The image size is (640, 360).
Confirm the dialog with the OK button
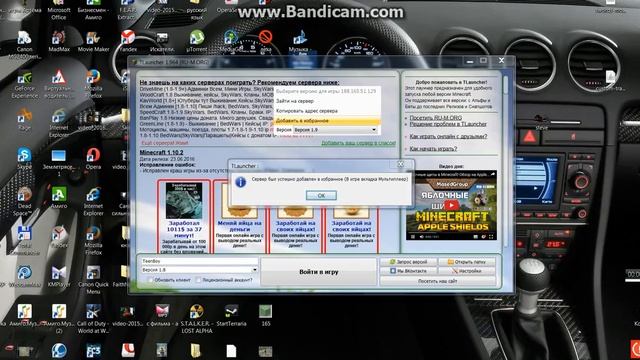[321, 196]
